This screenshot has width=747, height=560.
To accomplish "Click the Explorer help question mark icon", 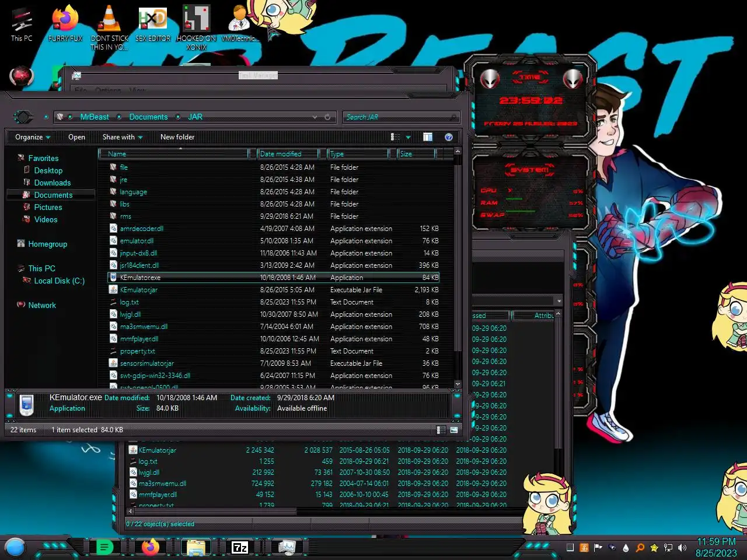I will [448, 137].
